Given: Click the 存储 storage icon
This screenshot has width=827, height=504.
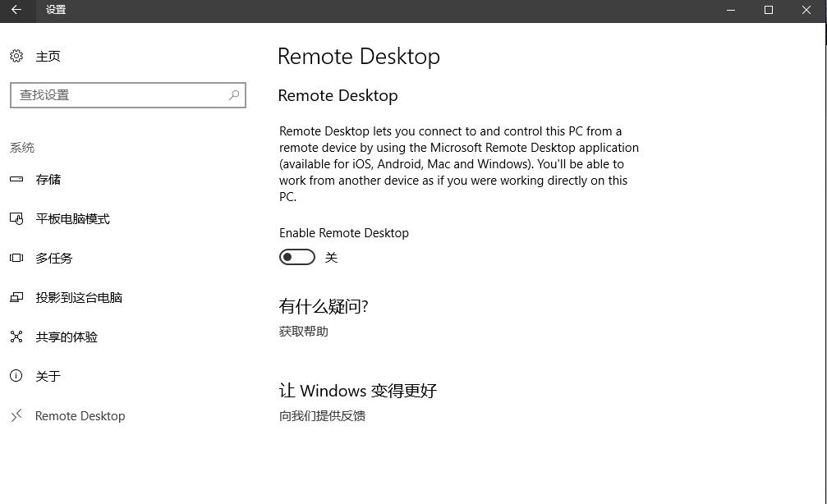Looking at the screenshot, I should (x=16, y=179).
